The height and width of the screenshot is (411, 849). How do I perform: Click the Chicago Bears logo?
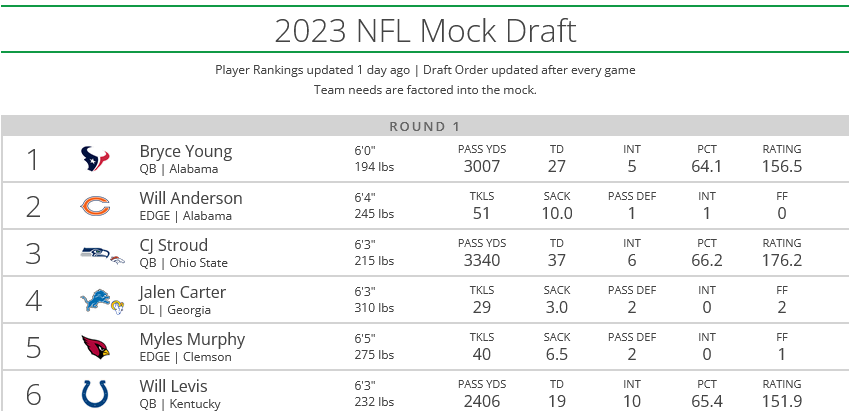tap(94, 206)
